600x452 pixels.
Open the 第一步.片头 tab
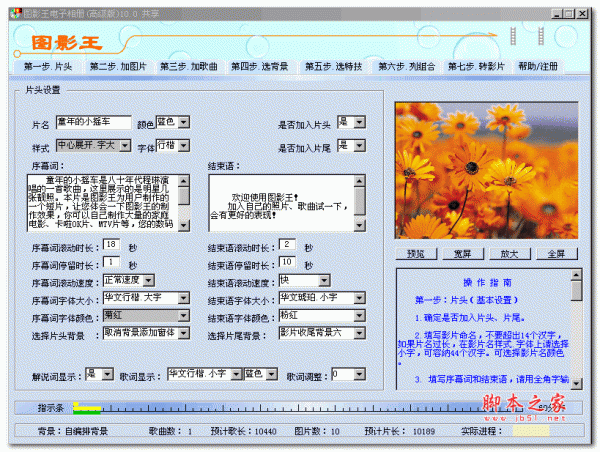click(48, 67)
